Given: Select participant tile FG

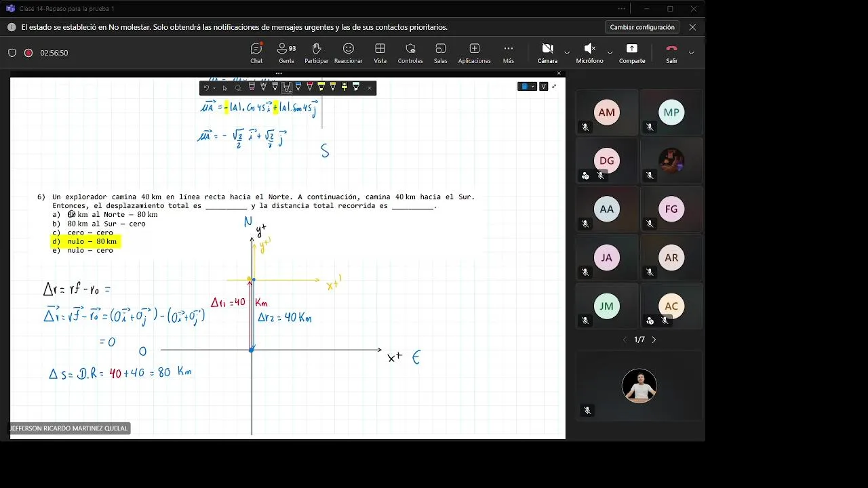Looking at the screenshot, I should 671,209.
